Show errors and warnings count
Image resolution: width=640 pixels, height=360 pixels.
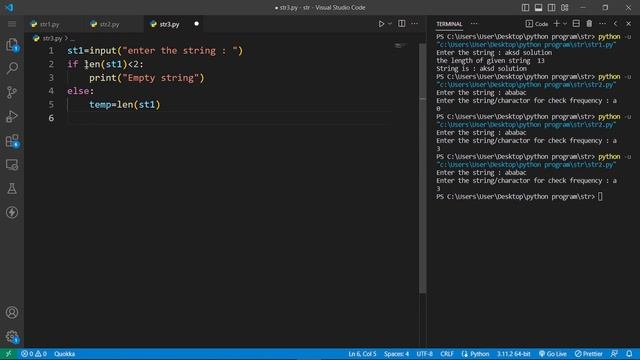pos(34,354)
